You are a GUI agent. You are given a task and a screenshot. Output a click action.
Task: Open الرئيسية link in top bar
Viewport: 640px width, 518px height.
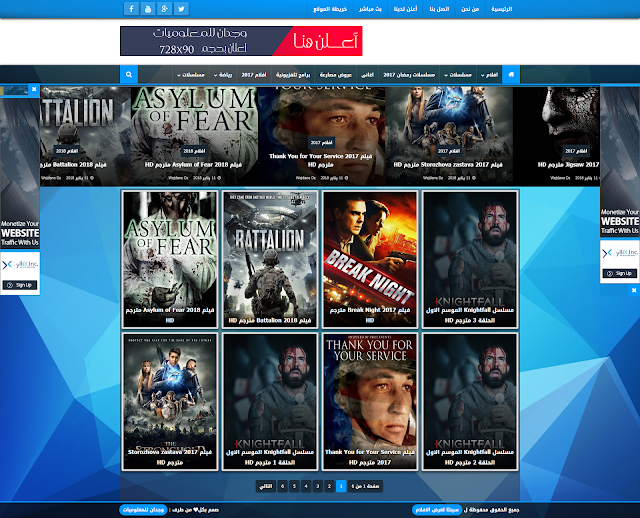(x=502, y=9)
